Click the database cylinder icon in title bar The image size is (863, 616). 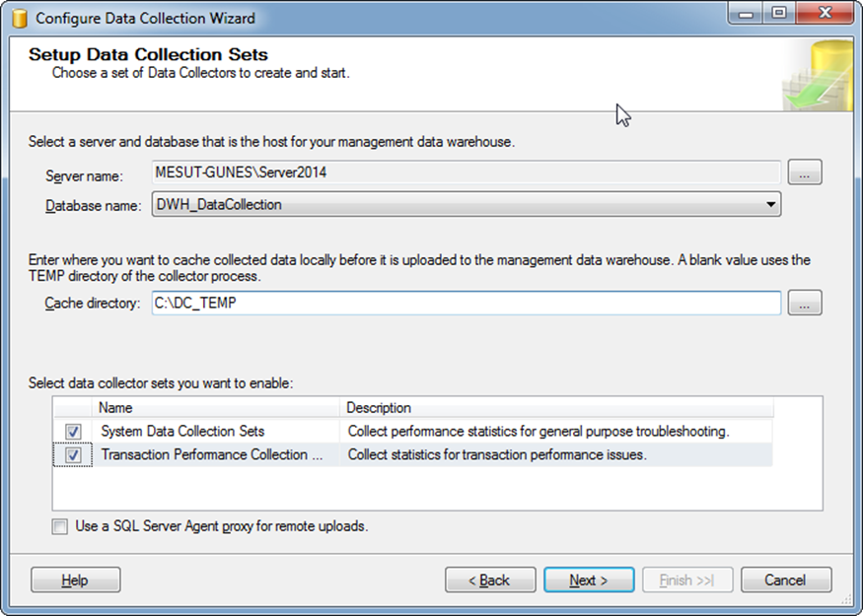(20, 18)
